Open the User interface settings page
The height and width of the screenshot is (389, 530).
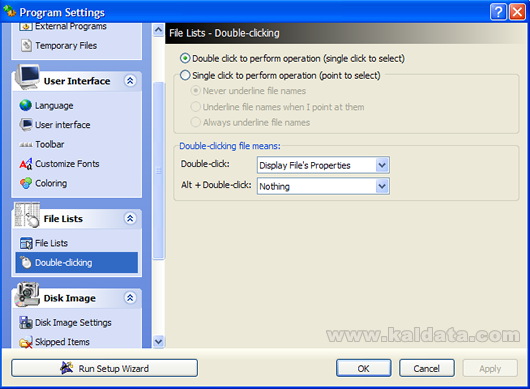[x=63, y=125]
